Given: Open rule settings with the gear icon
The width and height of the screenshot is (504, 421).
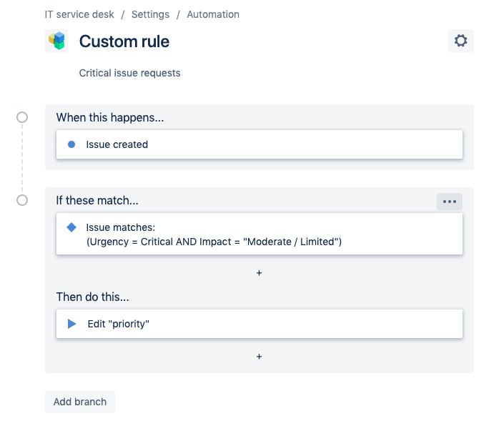Looking at the screenshot, I should (460, 41).
